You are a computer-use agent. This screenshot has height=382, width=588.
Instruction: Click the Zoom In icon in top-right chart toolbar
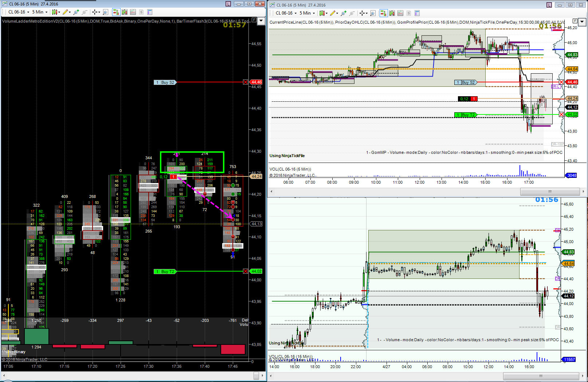pyautogui.click(x=343, y=13)
